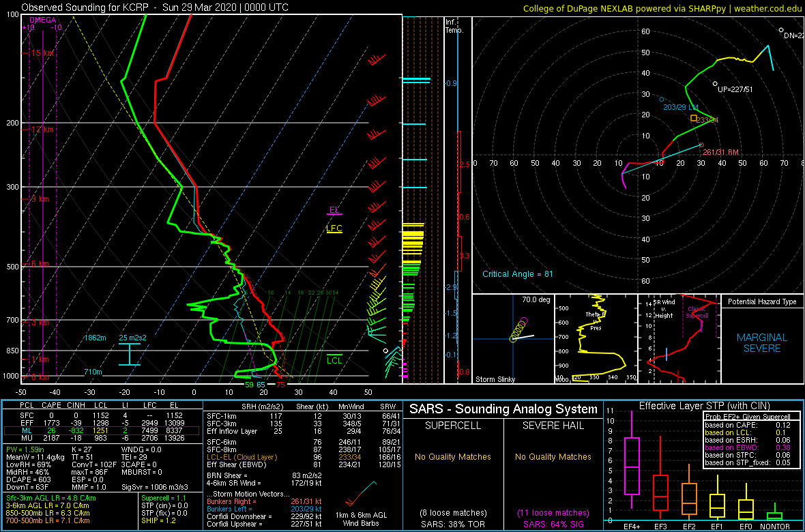This screenshot has height=532, width=805.
Task: Click the orange "LCL-EL (Cloud Layer)" row
Action: tap(303, 457)
